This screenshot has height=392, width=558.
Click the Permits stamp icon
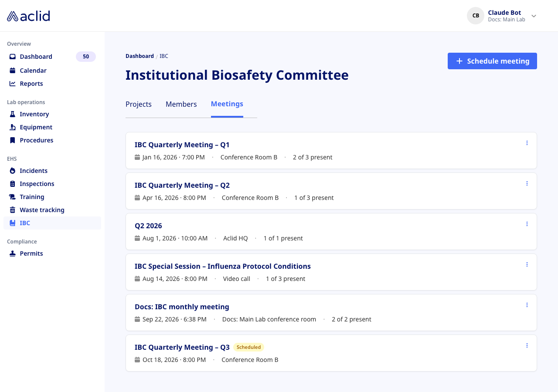tap(13, 253)
